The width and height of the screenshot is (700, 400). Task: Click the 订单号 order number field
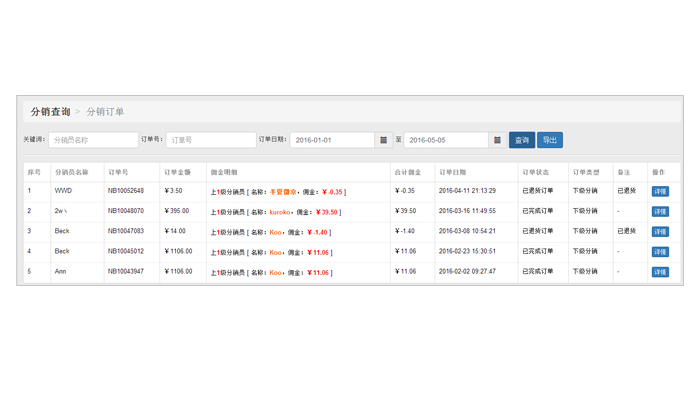tap(210, 140)
